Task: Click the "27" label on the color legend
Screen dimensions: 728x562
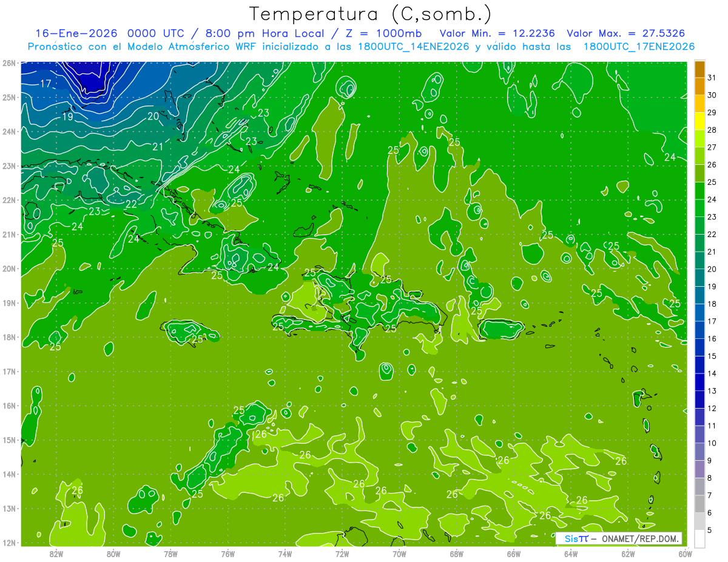Action: (712, 147)
